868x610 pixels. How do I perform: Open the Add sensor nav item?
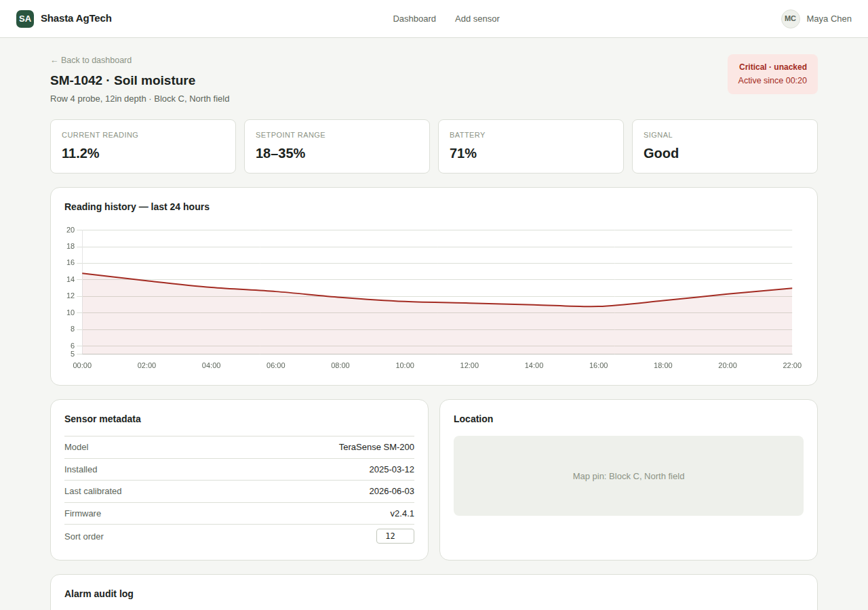477,19
